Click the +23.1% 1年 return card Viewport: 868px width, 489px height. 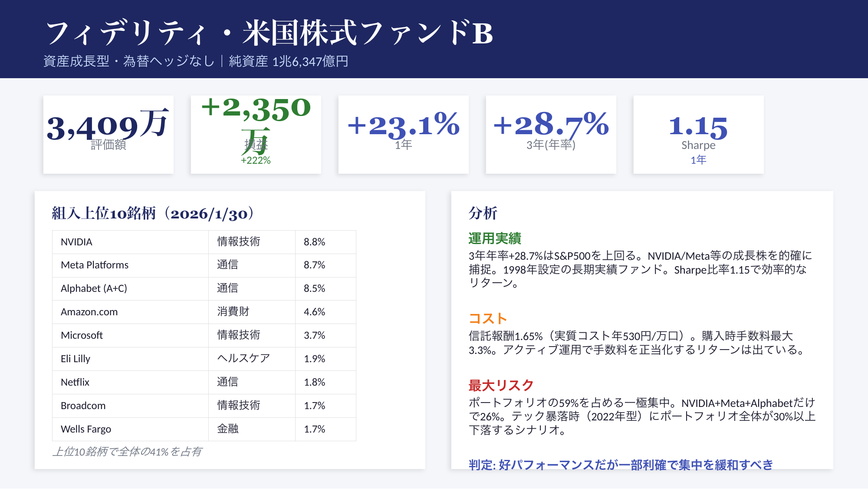pyautogui.click(x=404, y=134)
